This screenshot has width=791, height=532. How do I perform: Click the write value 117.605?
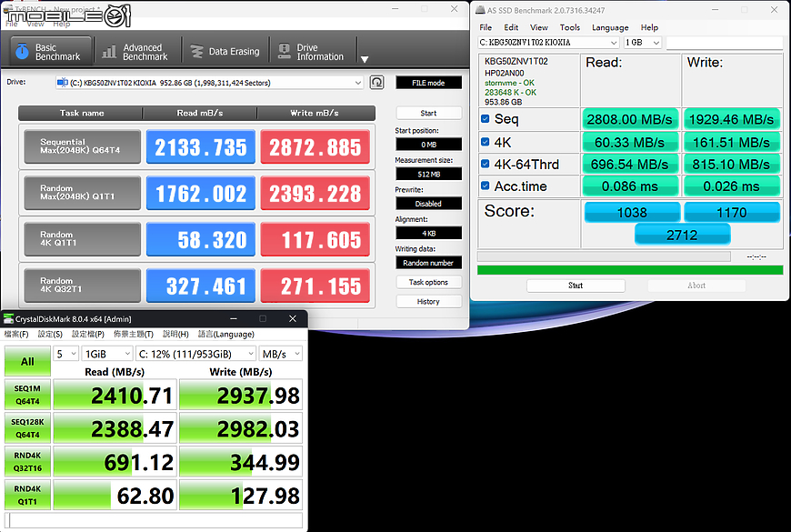315,239
